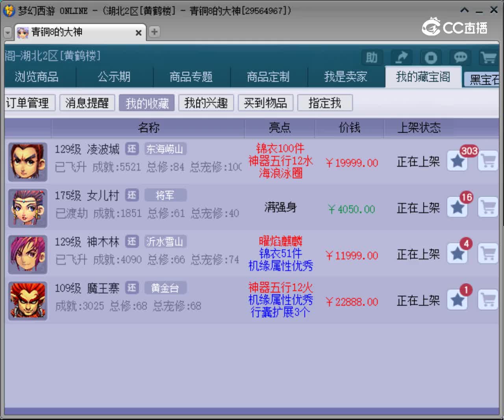
Task: Switch to 公示期 tab
Action: pos(114,77)
